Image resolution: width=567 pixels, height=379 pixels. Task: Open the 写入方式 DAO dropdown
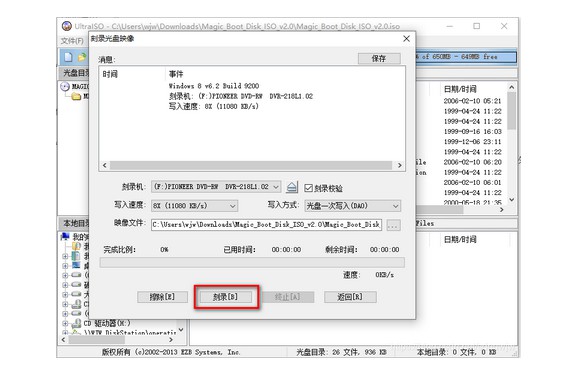point(353,206)
